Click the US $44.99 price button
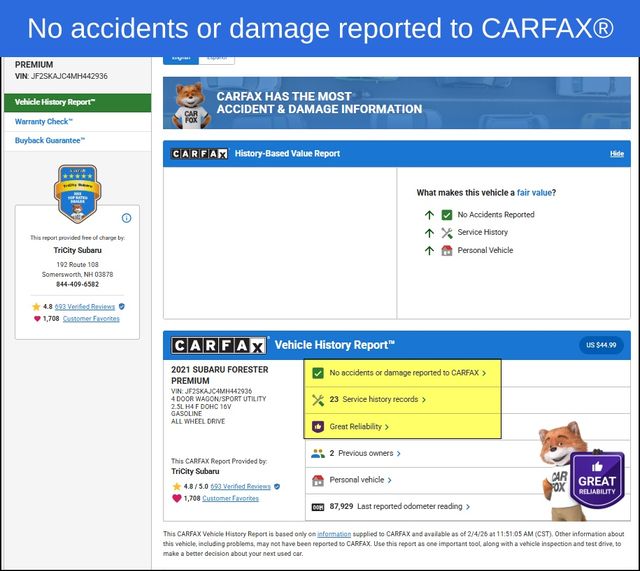The image size is (640, 571). (x=600, y=345)
